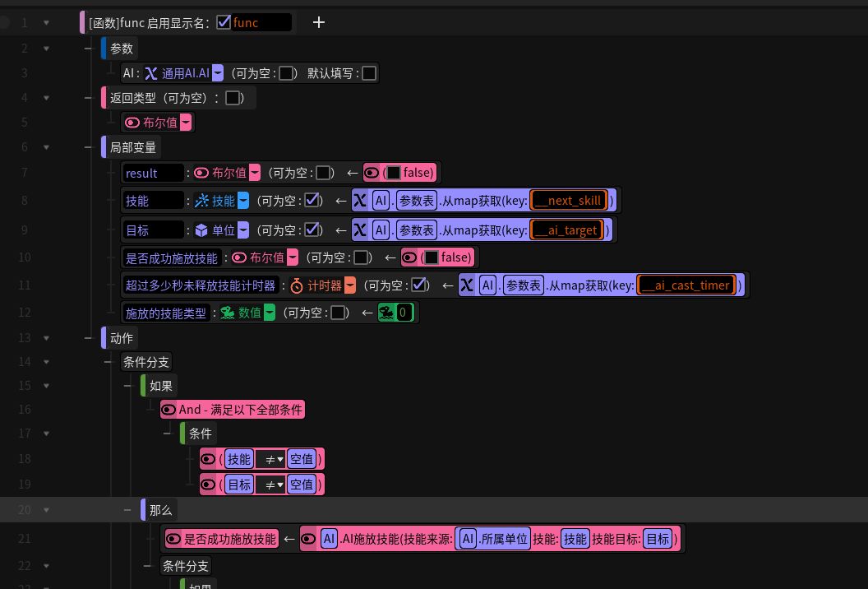Image resolution: width=868 pixels, height=589 pixels.
Task: Click the X icon in __ai_cast_timer expression
Action: [467, 285]
